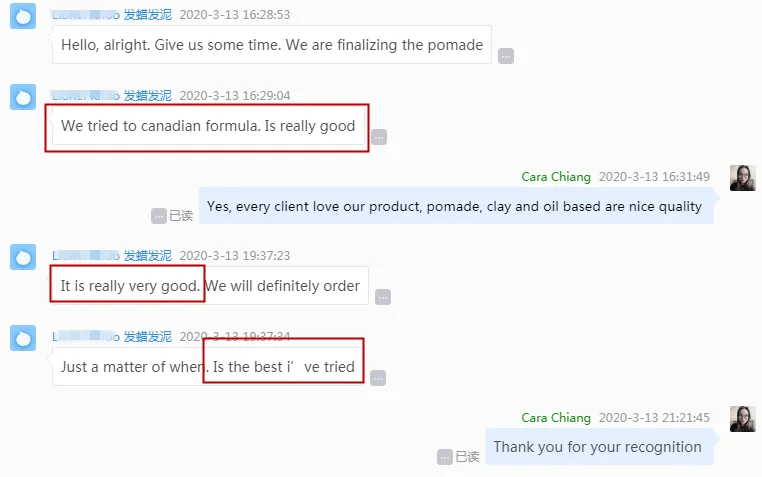Screen dimensions: 762x477
Task: Click blue avatar beside the 19:37:34 message
Action: click(x=23, y=338)
